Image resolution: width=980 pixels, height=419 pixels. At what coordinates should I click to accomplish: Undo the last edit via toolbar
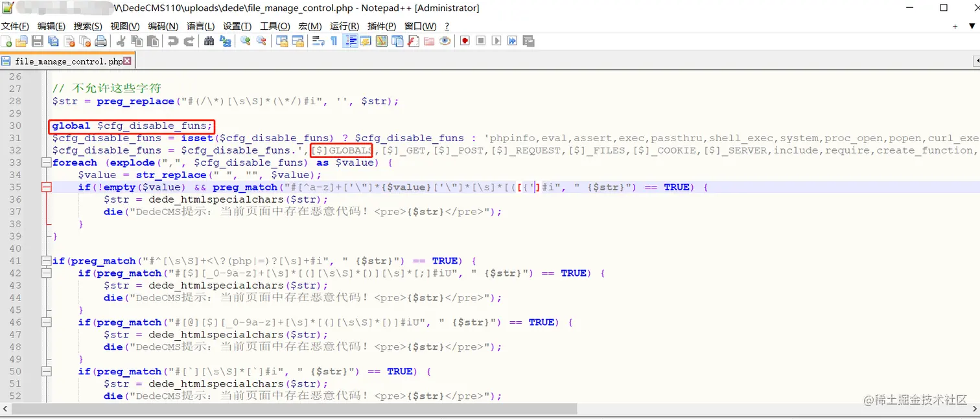(x=173, y=41)
